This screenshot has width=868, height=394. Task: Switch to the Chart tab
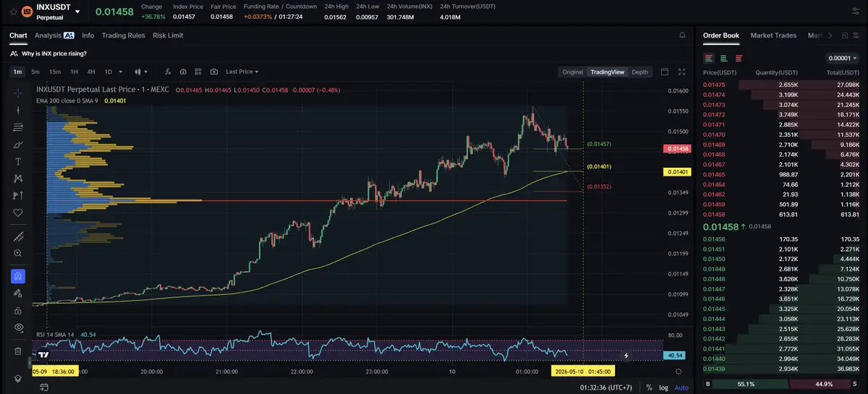(18, 35)
